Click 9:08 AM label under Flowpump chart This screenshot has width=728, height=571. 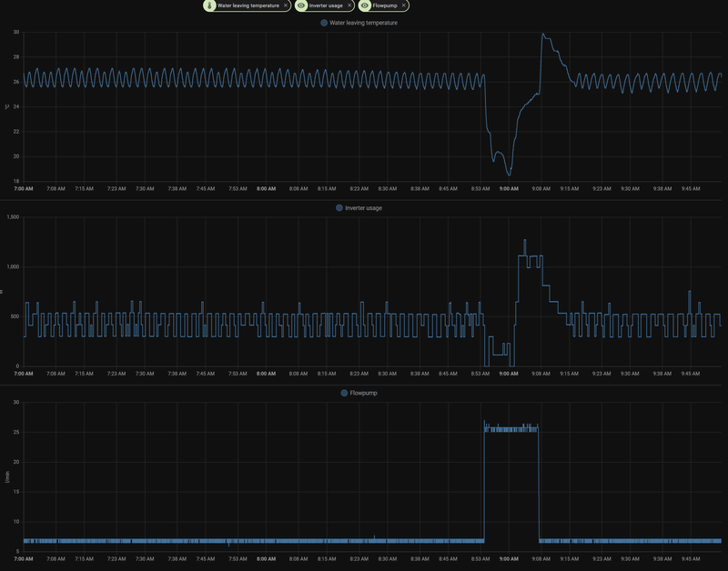541,559
